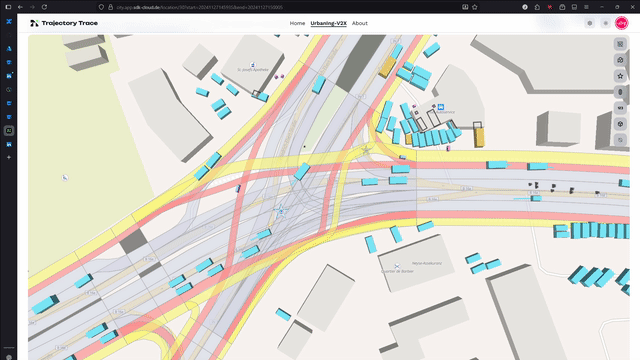Click the St. Josefs Apotheke map label
The image size is (640, 360).
253,69
